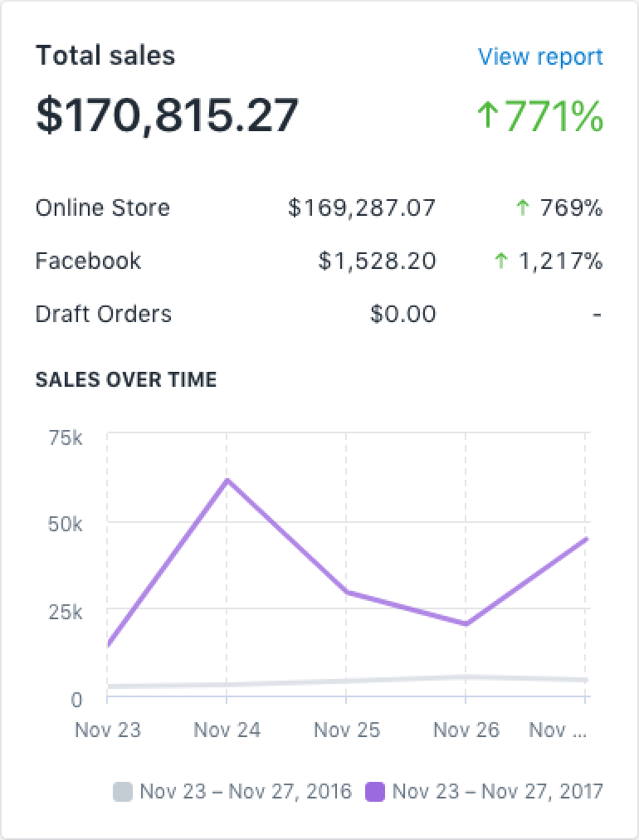Click the Nov 23 – Nov 27, 2016 legend text
The width and height of the screenshot is (639, 840).
pos(246,791)
